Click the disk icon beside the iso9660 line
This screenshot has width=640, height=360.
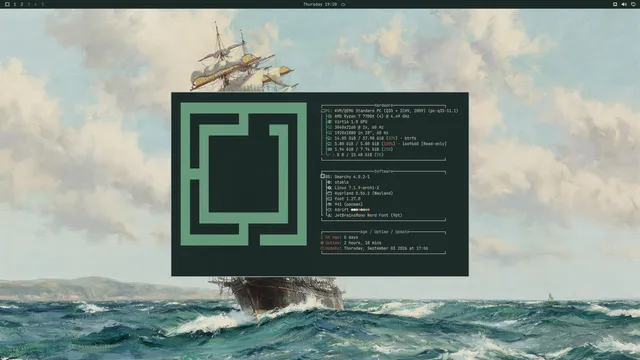[330, 144]
